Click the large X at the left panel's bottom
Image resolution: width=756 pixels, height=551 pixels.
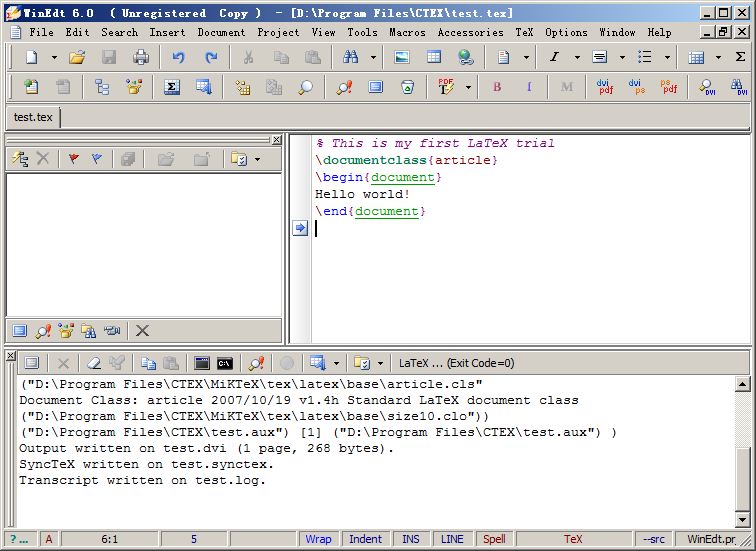[142, 331]
